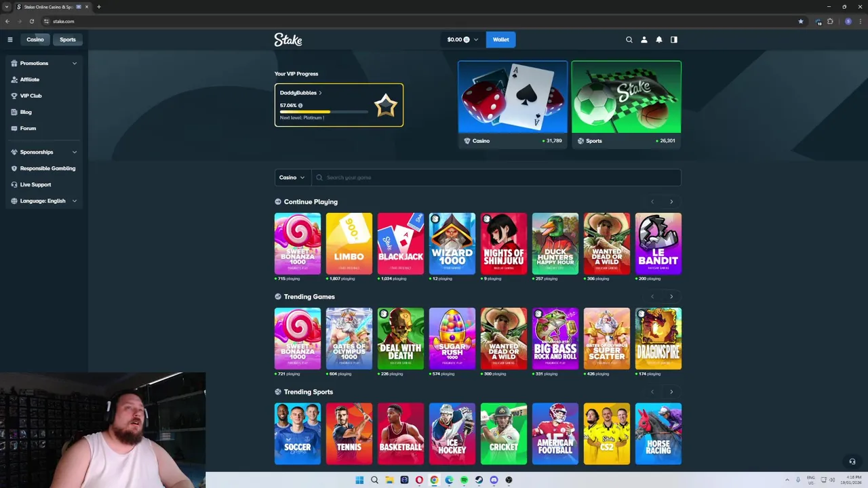This screenshot has height=488, width=868.
Task: Open Blackjack game card
Action: point(401,243)
